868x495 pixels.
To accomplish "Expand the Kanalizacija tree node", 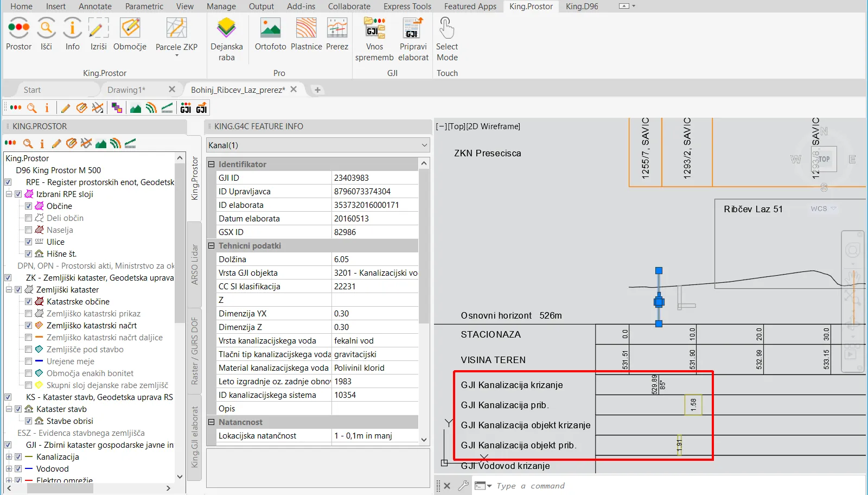I will 9,457.
